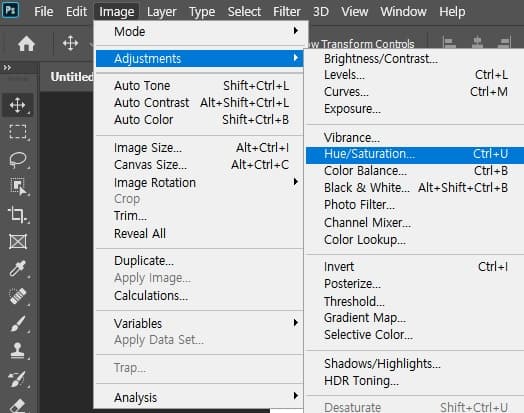Apply the Invert adjustment
Screen dimensions: 524x413
click(415, 267)
